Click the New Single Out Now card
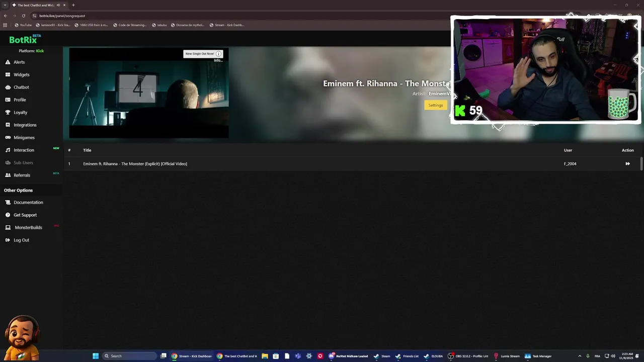 (x=203, y=54)
